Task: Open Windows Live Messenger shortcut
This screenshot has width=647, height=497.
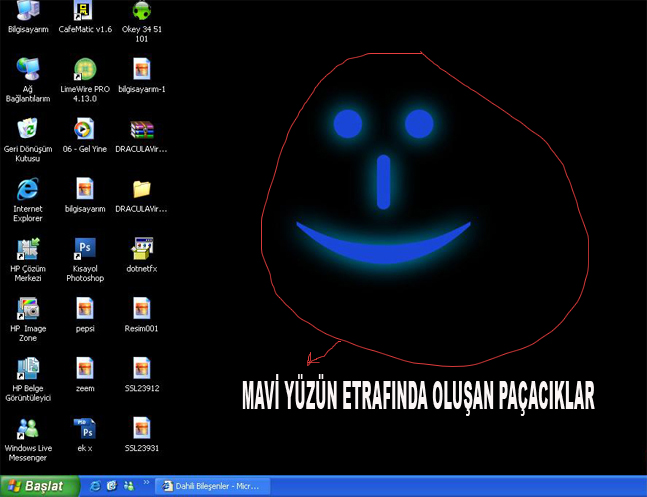Action: [x=28, y=428]
